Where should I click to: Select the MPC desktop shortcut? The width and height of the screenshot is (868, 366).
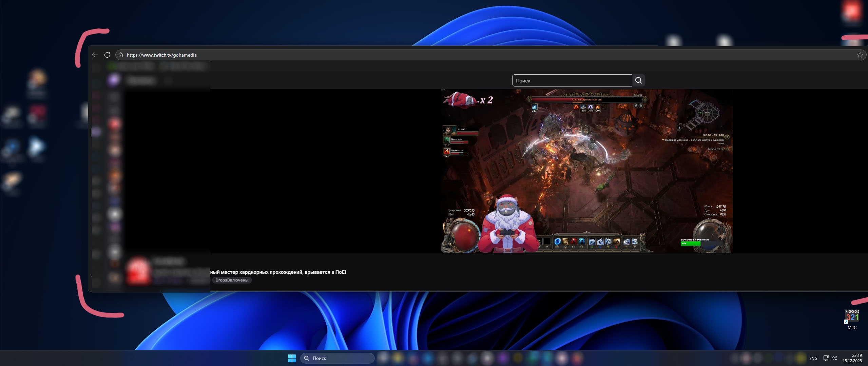click(x=852, y=320)
